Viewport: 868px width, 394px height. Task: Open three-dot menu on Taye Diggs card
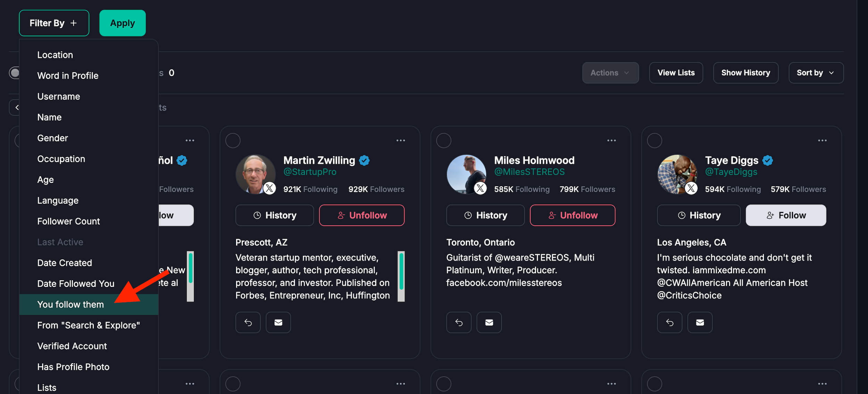point(822,140)
